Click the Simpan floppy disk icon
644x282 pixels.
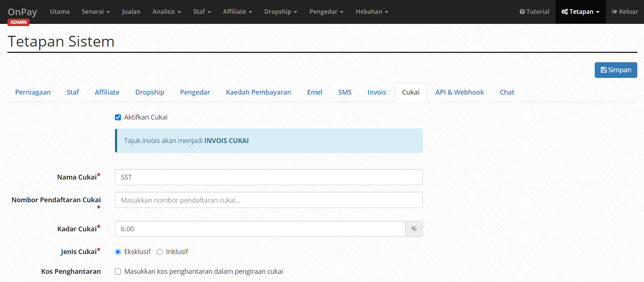click(x=603, y=70)
